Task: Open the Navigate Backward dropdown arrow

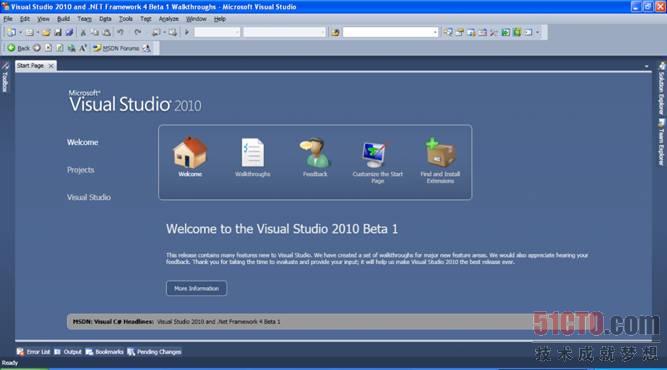Action: [x=164, y=32]
